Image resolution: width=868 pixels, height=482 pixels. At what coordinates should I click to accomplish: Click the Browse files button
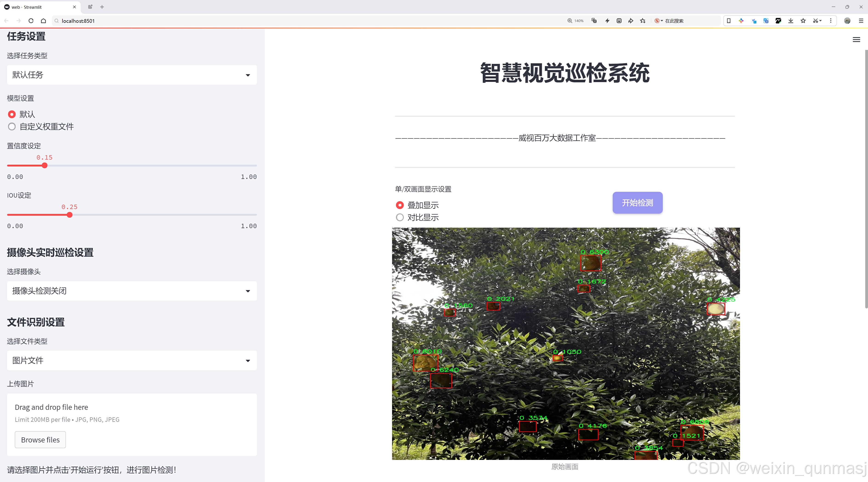coord(40,440)
